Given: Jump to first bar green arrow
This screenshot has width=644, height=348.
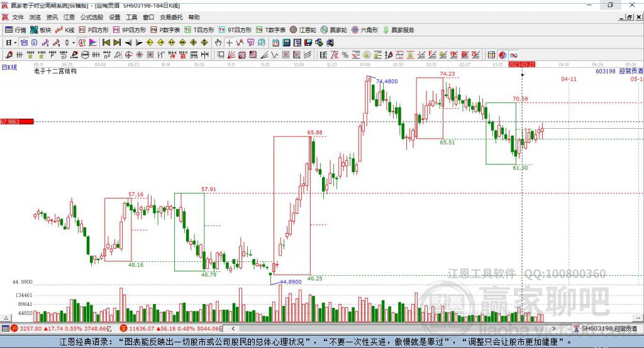Looking at the screenshot, I should coord(106,43).
